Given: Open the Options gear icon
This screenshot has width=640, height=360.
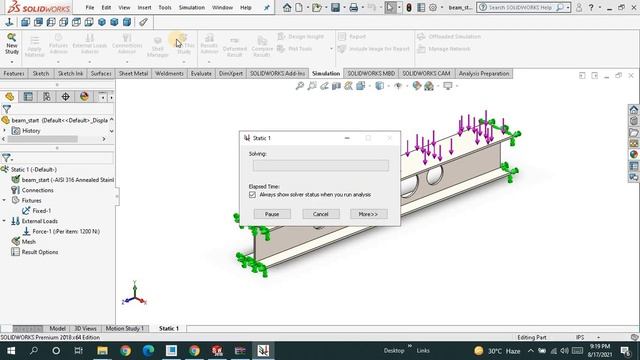Looking at the screenshot, I should tap(433, 7).
